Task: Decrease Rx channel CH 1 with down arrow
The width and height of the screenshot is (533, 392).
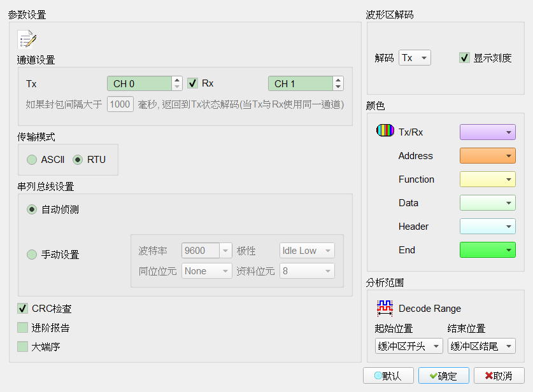Action: [x=338, y=87]
